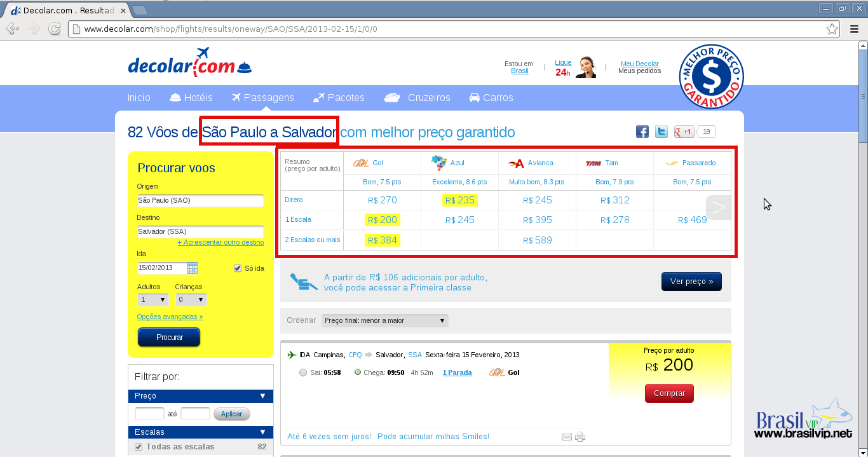Select Gol 1 Escala price R$ 200
868x457 pixels.
[x=382, y=220]
